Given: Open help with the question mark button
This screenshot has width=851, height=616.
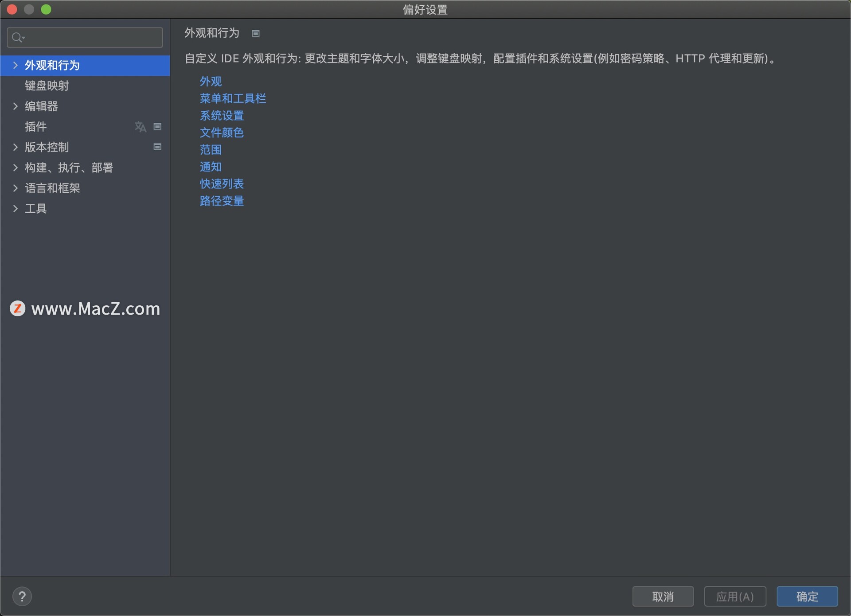Looking at the screenshot, I should click(22, 597).
